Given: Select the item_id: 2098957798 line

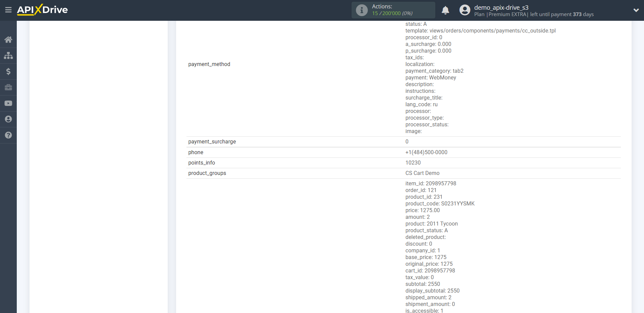Looking at the screenshot, I should pyautogui.click(x=431, y=183).
